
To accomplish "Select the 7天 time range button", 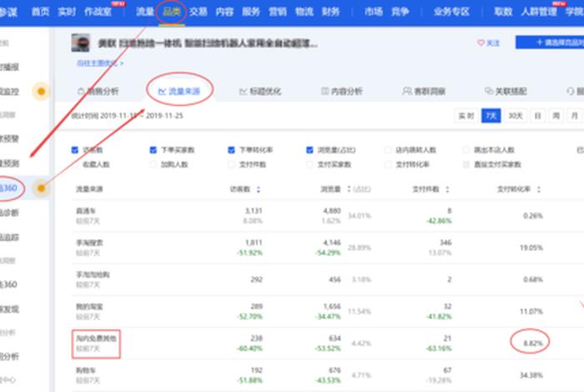I will [x=491, y=116].
